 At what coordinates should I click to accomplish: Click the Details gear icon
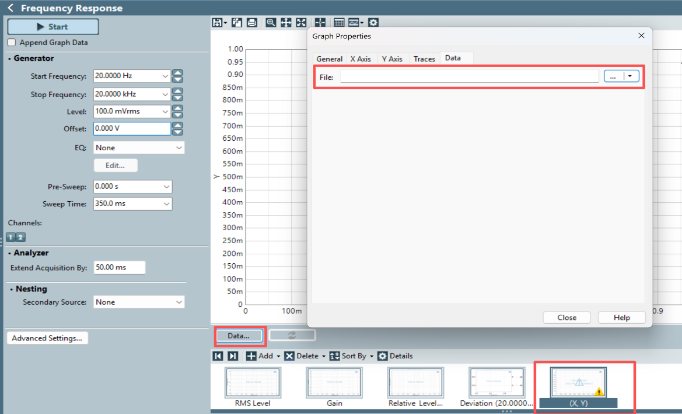(382, 356)
